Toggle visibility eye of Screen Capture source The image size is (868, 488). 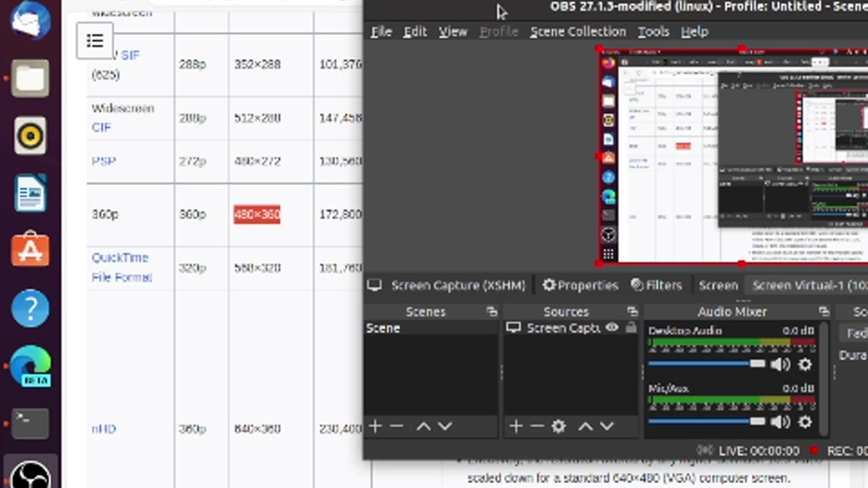612,328
